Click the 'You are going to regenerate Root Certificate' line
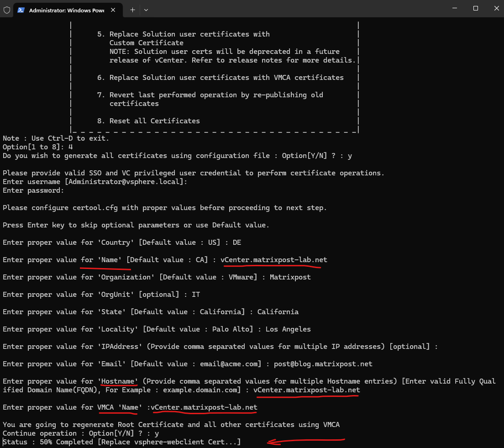The height and width of the screenshot is (448, 504). (171, 425)
